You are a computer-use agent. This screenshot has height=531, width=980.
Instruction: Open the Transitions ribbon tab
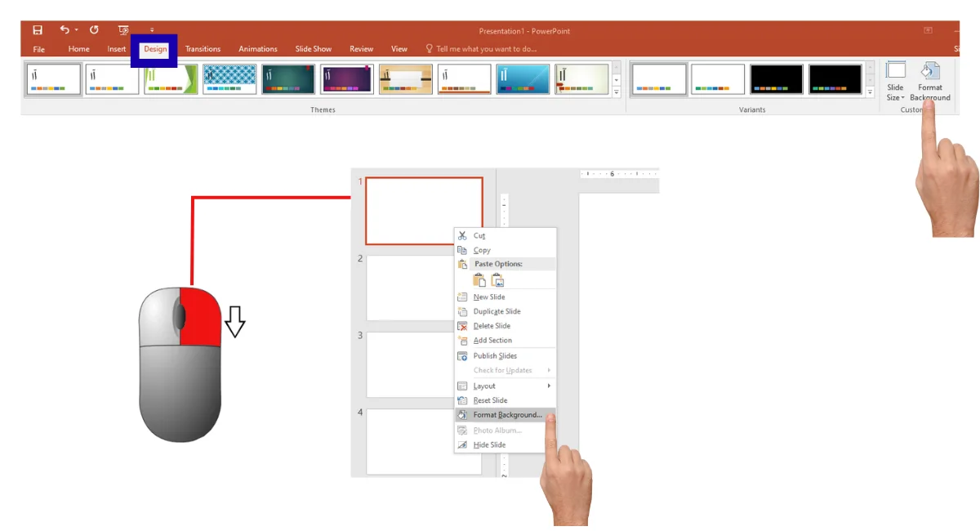click(x=203, y=49)
